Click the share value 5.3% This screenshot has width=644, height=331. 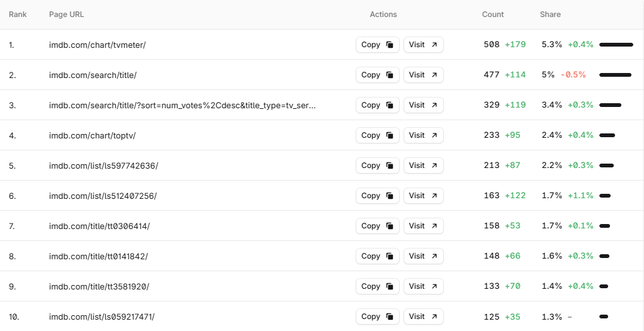(x=551, y=44)
